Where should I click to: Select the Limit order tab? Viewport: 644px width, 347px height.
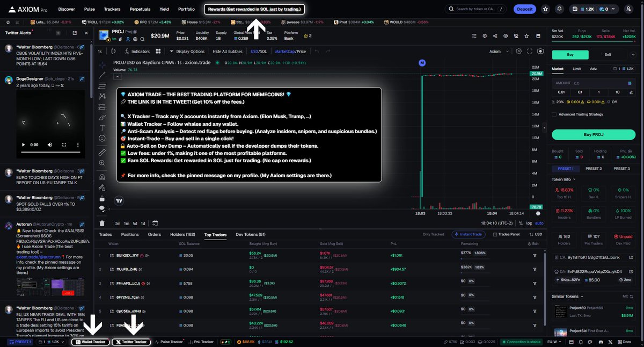point(576,69)
